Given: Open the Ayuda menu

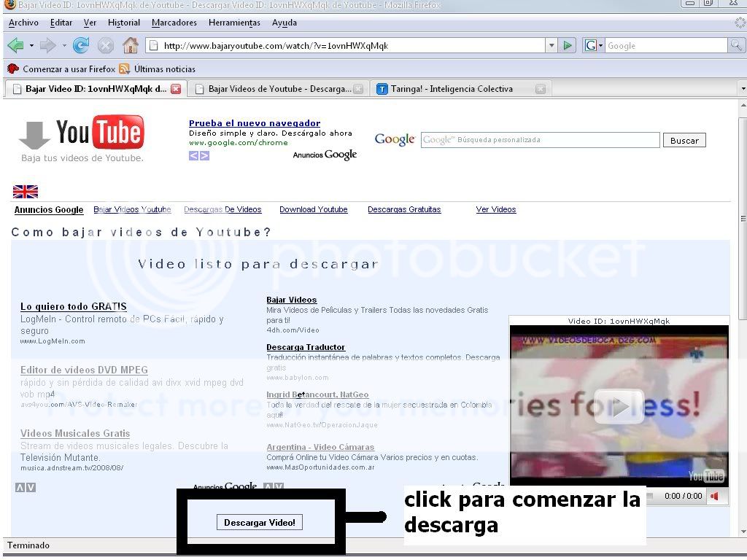Looking at the screenshot, I should (285, 23).
